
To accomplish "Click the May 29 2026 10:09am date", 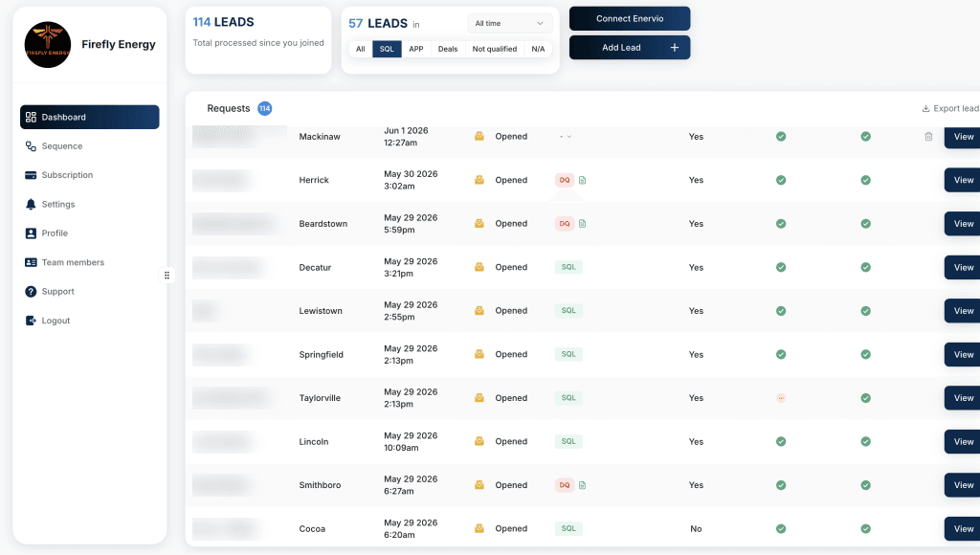I will point(411,441).
